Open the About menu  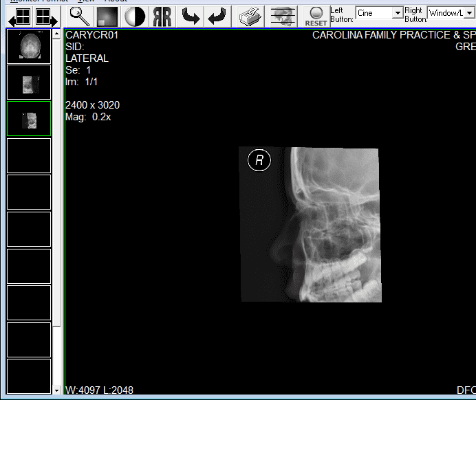click(116, 1)
